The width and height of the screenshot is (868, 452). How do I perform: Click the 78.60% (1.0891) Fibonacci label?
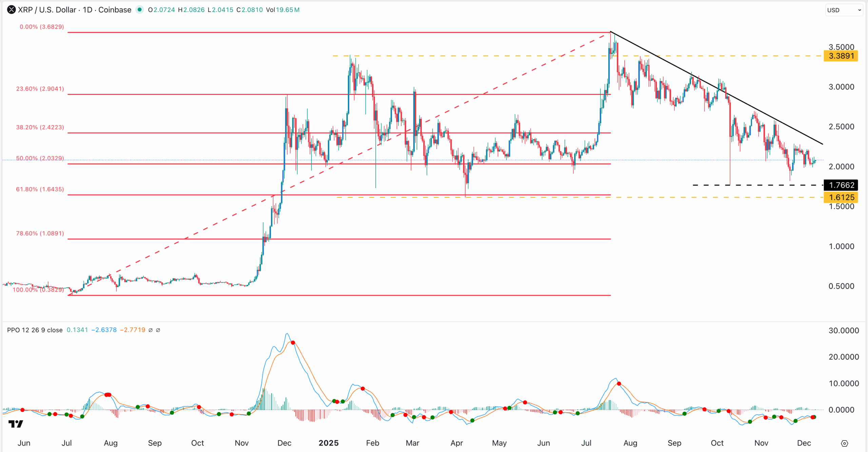(x=40, y=233)
